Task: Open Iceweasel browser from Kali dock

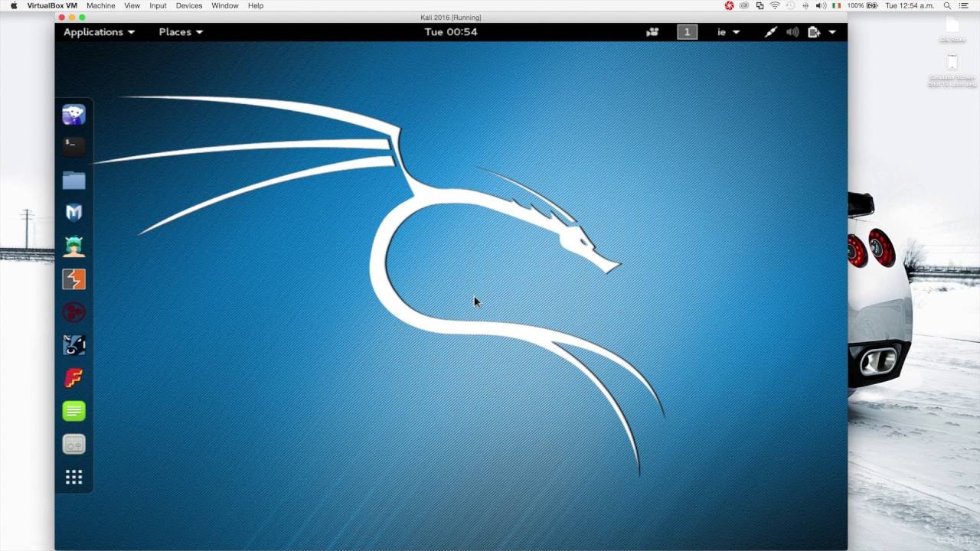Action: (x=73, y=115)
